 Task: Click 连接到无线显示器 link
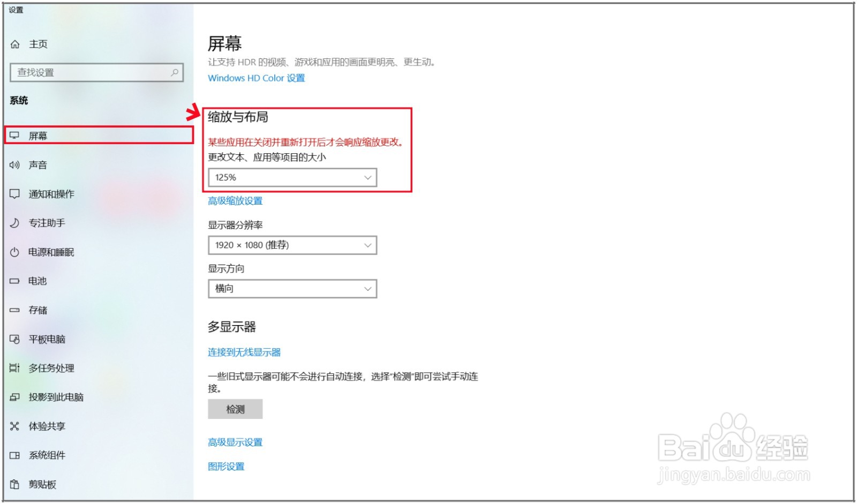(244, 352)
